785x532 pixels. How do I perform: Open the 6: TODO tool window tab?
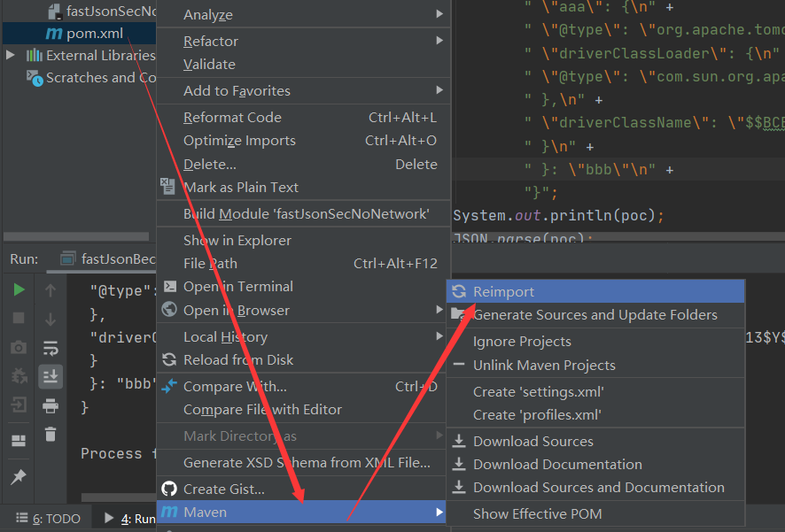(56, 519)
